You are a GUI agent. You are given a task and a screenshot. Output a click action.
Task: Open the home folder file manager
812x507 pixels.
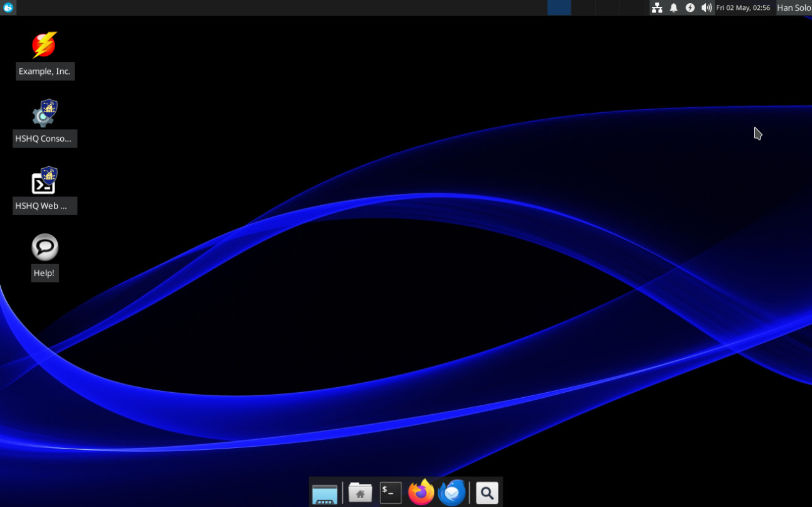click(360, 493)
